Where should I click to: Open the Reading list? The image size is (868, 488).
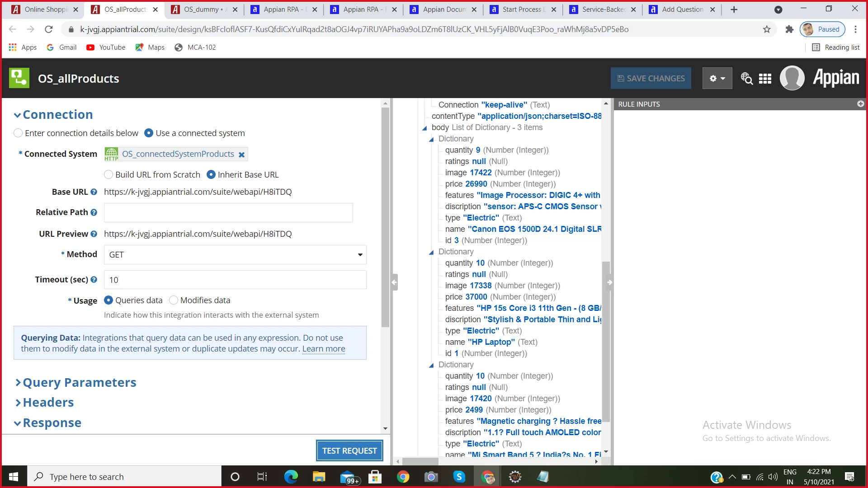point(836,47)
